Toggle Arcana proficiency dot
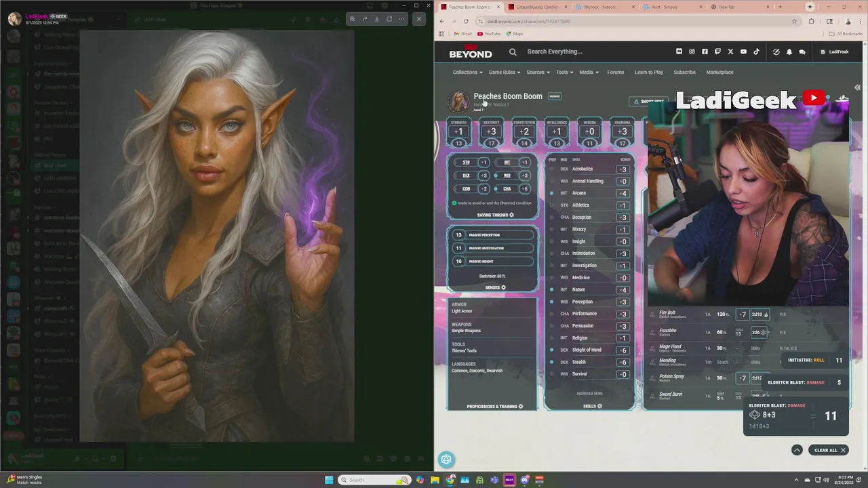Viewport: 868px width, 488px height. coord(551,193)
